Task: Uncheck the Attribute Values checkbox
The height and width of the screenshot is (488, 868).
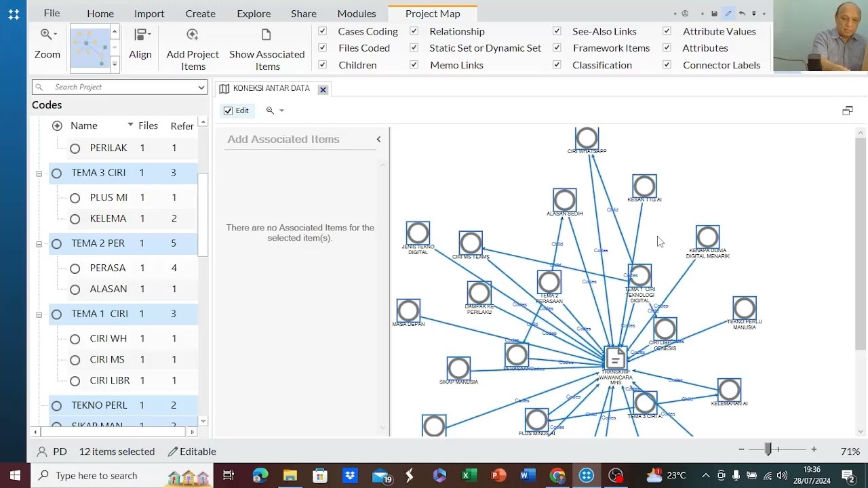Action: pyautogui.click(x=667, y=31)
